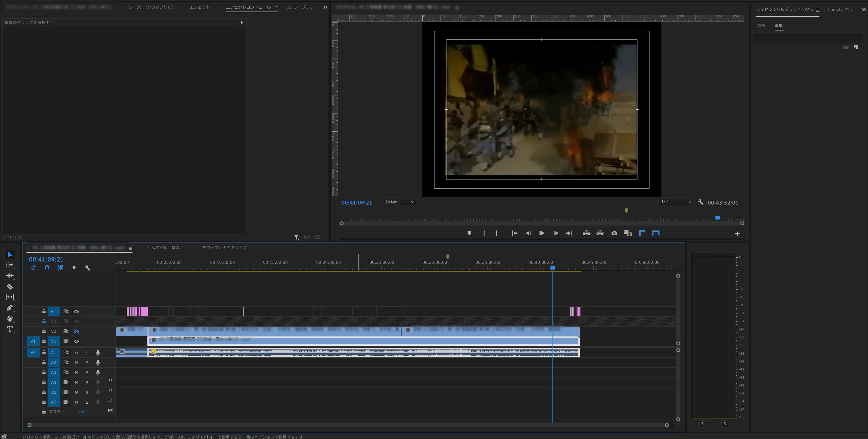The height and width of the screenshot is (439, 868).
Task: Hide the V4 track output
Action: [x=76, y=312]
